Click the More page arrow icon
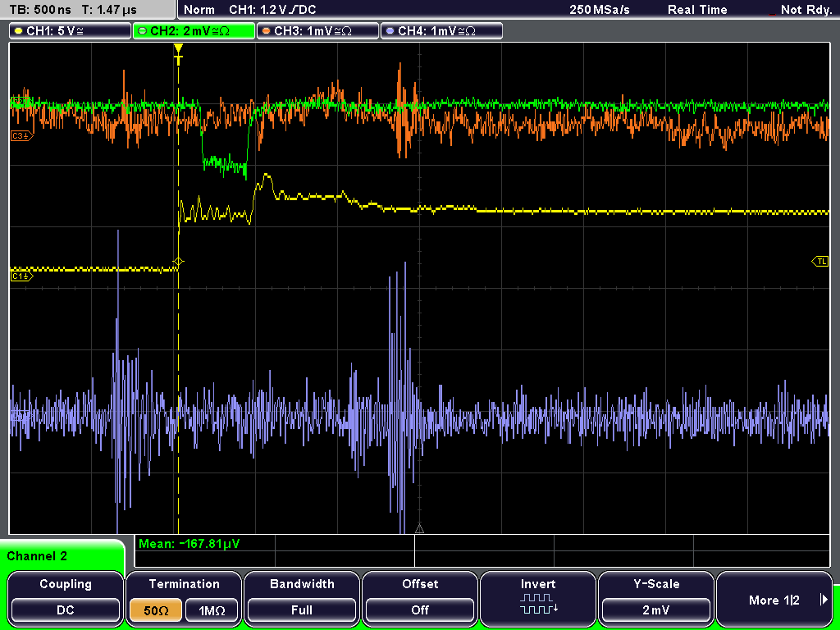This screenshot has height=630, width=840. (x=824, y=600)
